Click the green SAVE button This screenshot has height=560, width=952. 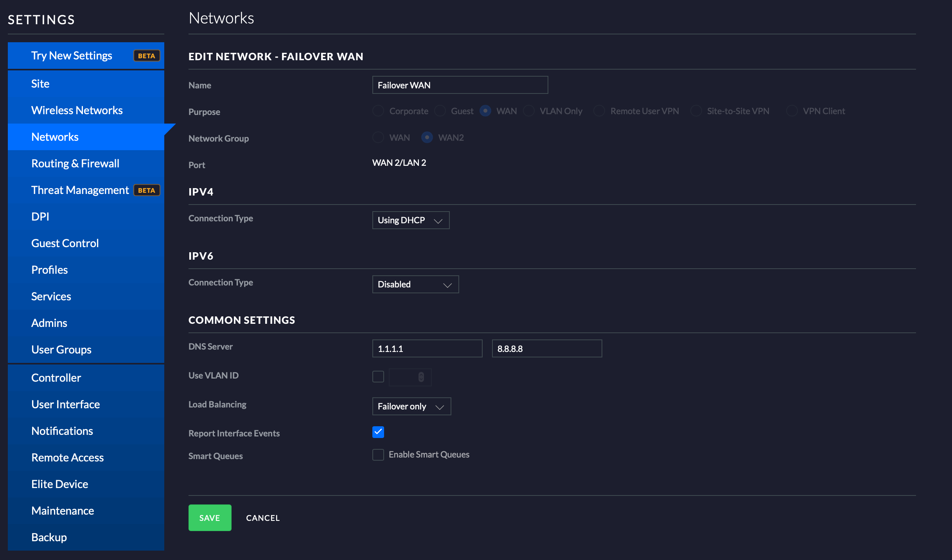210,518
